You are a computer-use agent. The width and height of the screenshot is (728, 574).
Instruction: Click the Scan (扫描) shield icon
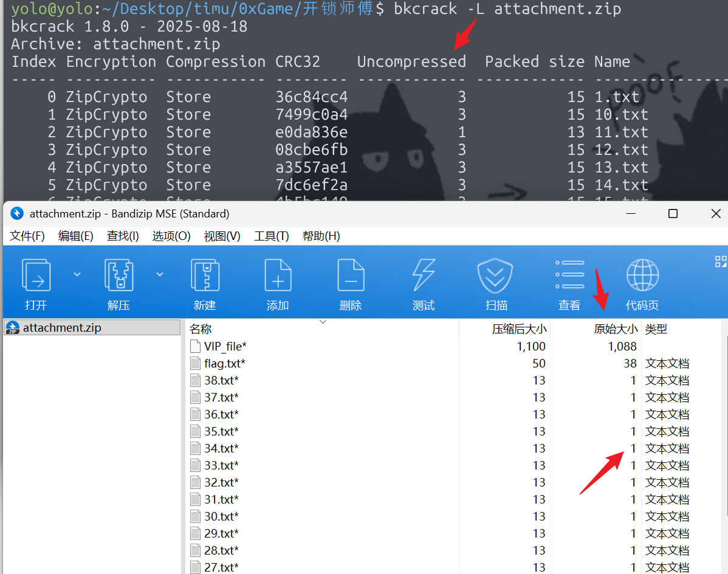coord(496,276)
